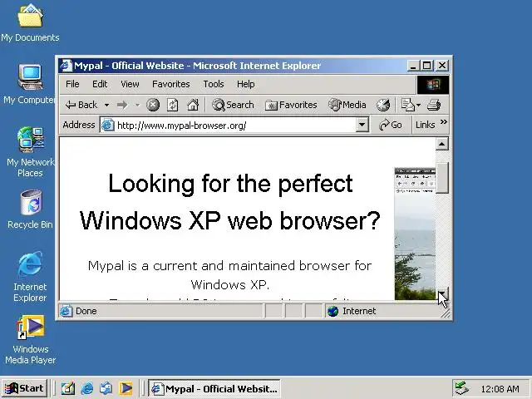This screenshot has height=399, width=532.
Task: Click the History toolbar icon
Action: pos(383,105)
